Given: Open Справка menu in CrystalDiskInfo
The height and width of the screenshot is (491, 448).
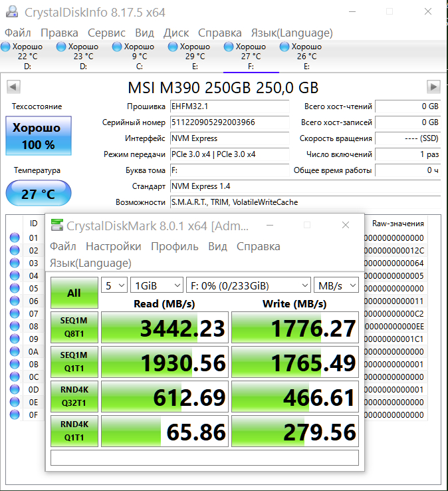Looking at the screenshot, I should [219, 33].
